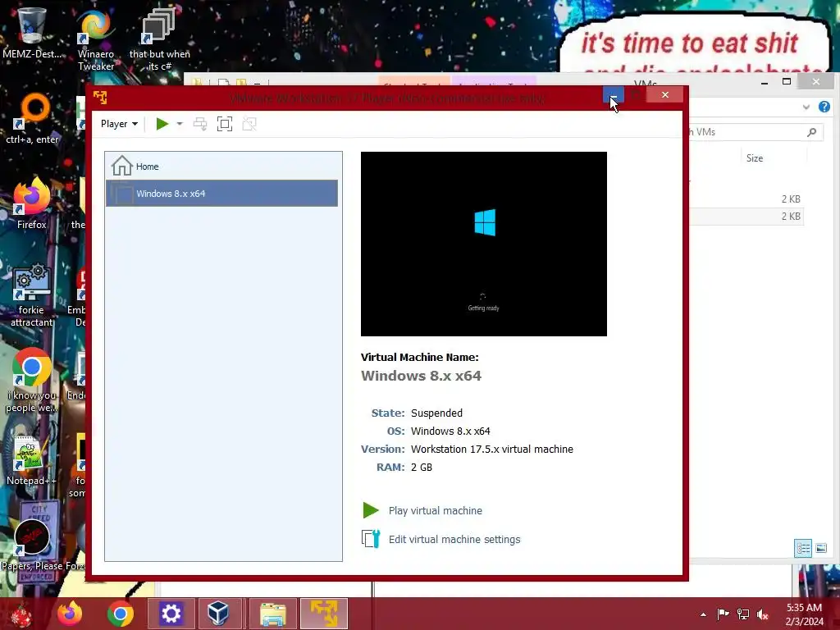Click the green power-on play toolbar icon
The image size is (840, 630).
tap(162, 124)
